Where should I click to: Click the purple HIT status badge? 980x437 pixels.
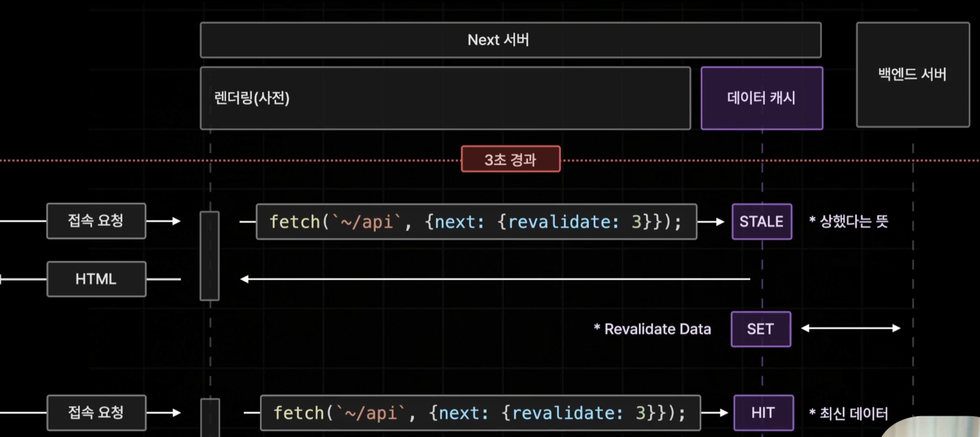[763, 413]
